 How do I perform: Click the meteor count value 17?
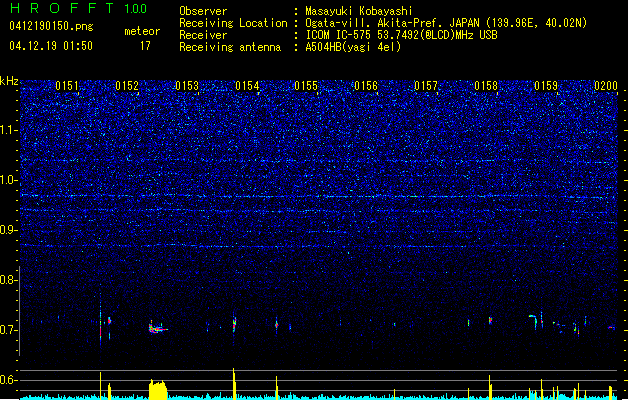tap(145, 46)
